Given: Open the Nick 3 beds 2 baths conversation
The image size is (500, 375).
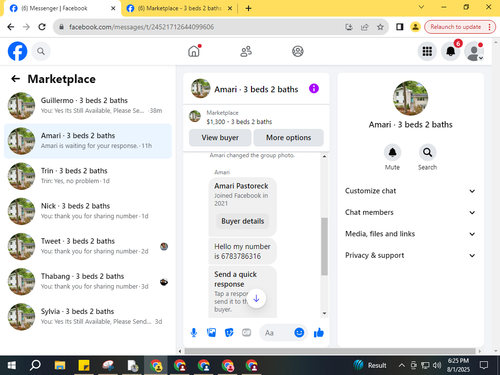Looking at the screenshot, I should [88, 211].
